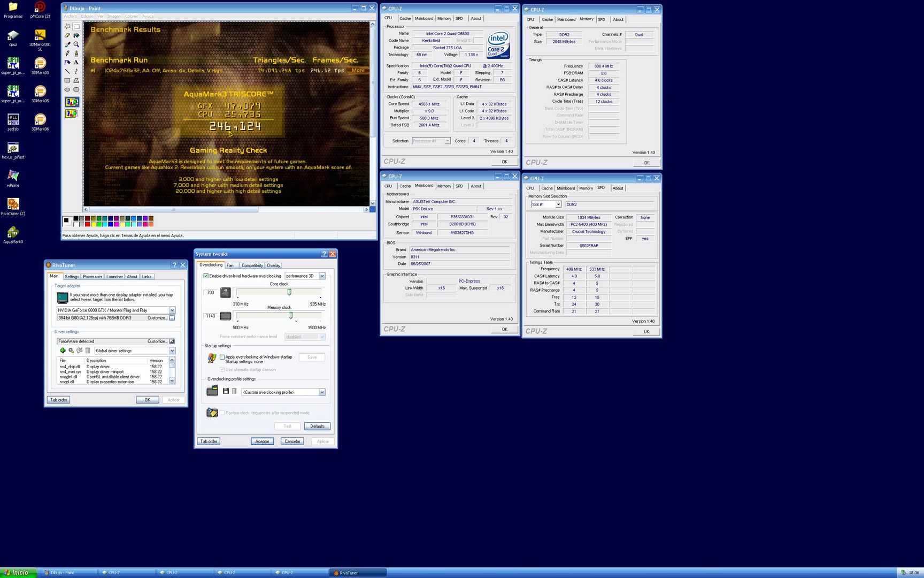
Task: Open the hexus_pifast desktop icon
Action: [x=13, y=150]
